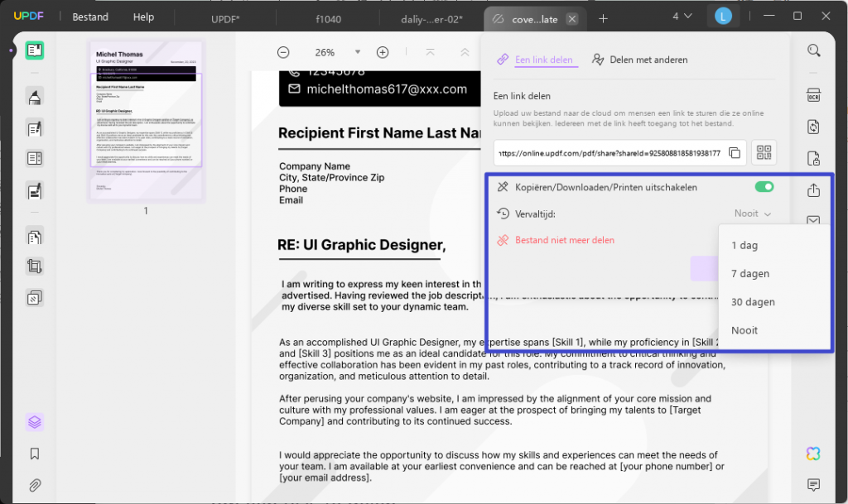Open the Reader mode icon in left sidebar
This screenshot has width=848, height=504.
point(35,50)
